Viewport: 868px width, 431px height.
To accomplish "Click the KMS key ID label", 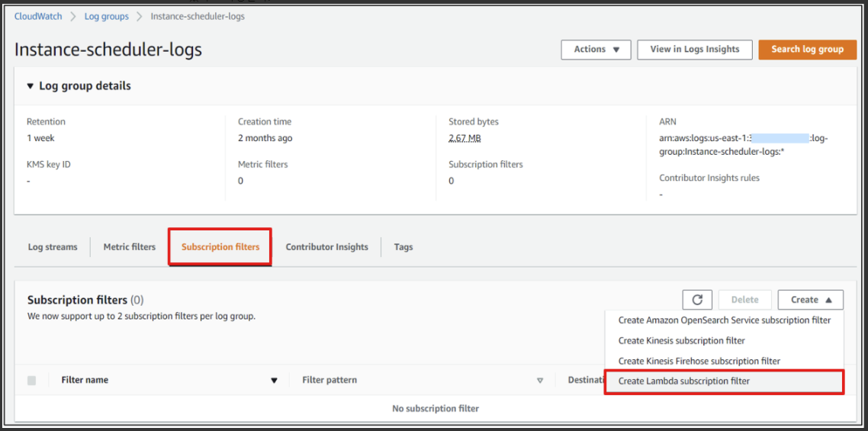I will click(49, 165).
